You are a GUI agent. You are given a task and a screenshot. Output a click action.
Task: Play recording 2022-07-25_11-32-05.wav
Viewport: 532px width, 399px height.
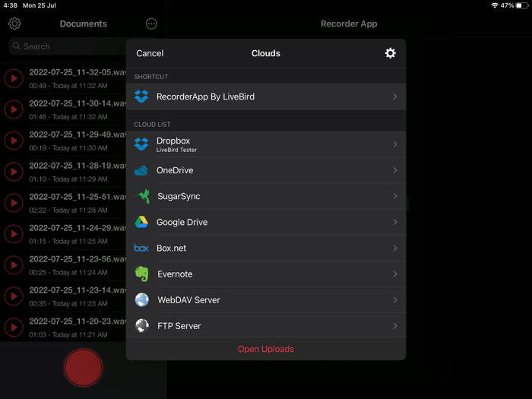14,78
